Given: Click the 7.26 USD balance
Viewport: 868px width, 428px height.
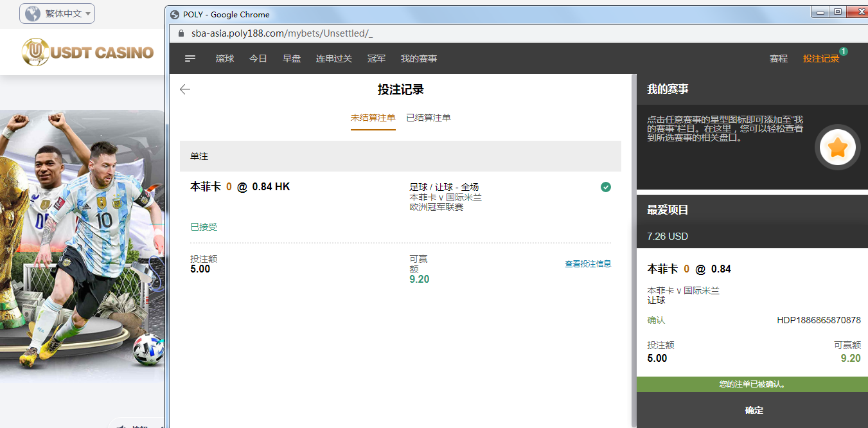Looking at the screenshot, I should point(668,236).
